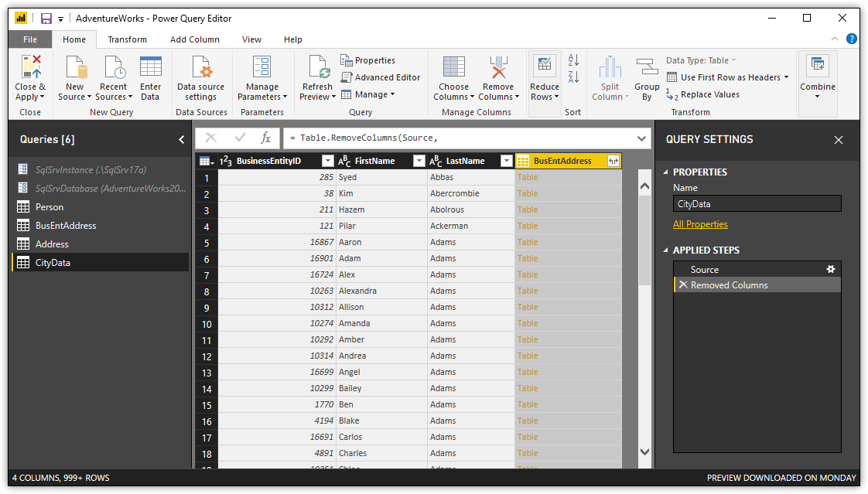Click the fx add step icon
Screen dimensions: 868x494
point(265,138)
